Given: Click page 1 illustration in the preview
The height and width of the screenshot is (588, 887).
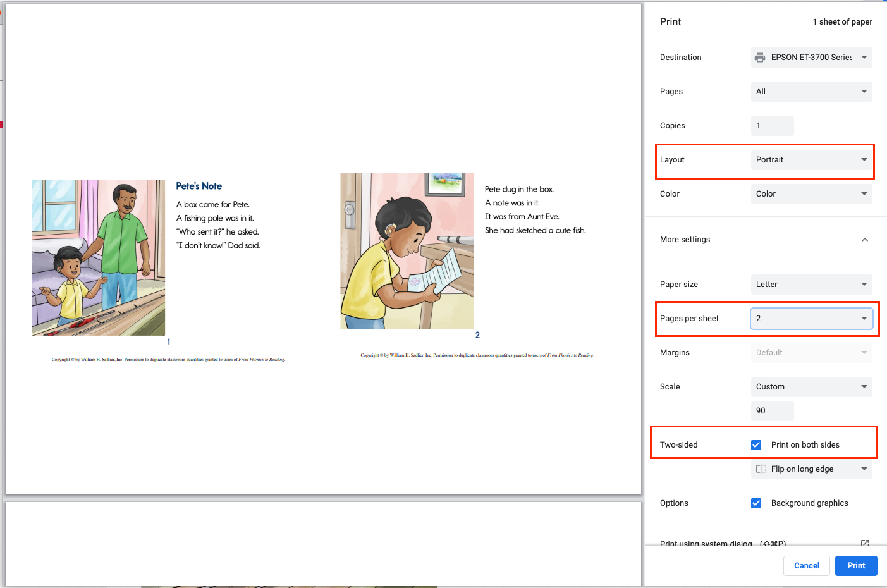Looking at the screenshot, I should click(x=99, y=257).
